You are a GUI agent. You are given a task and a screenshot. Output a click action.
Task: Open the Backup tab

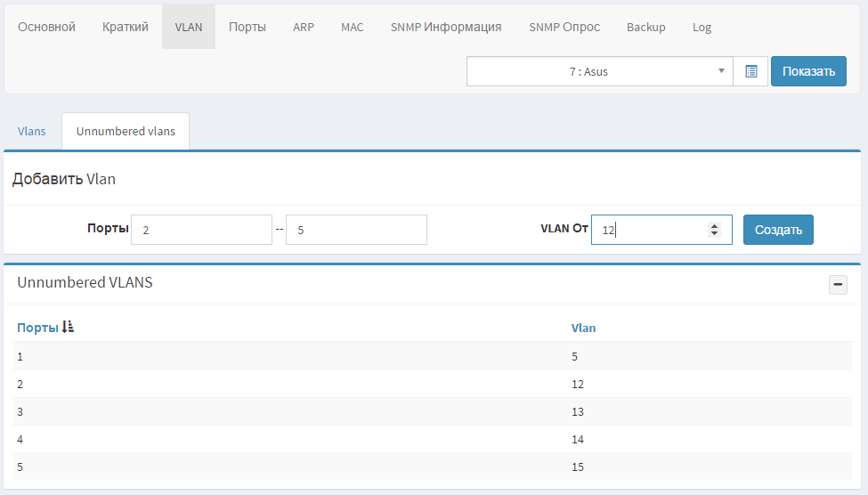coord(646,27)
